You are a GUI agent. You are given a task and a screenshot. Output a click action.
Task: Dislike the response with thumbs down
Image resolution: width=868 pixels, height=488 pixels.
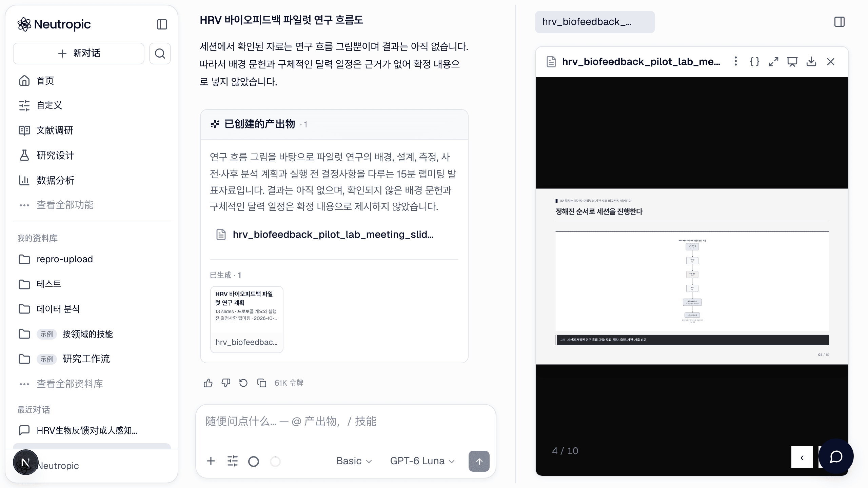pos(226,383)
